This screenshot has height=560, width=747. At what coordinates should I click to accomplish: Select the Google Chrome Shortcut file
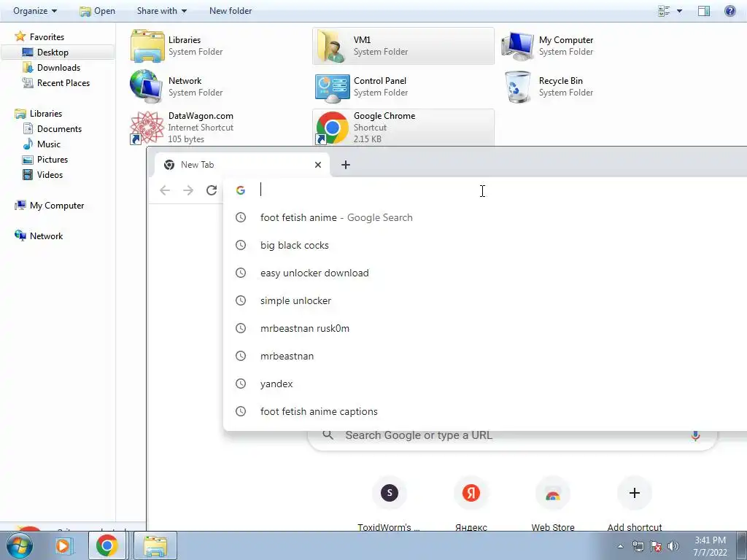click(403, 127)
